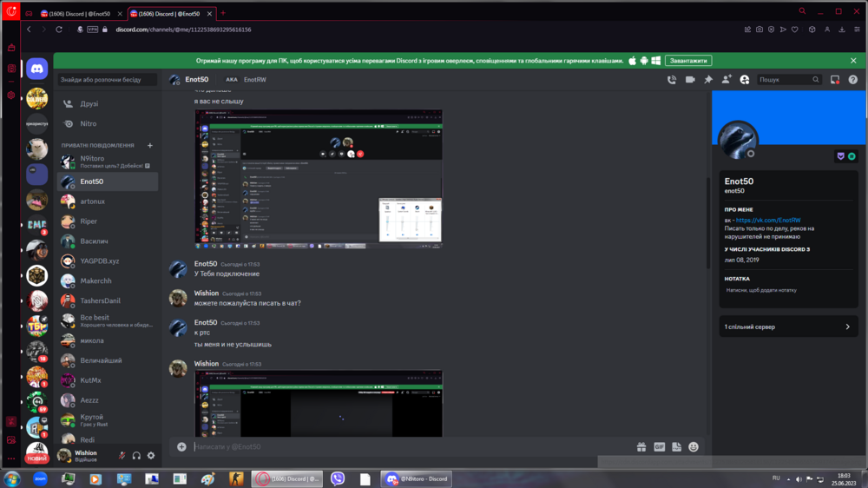Screen dimensions: 868x488
Task: Open the GIF picker
Action: (x=659, y=446)
